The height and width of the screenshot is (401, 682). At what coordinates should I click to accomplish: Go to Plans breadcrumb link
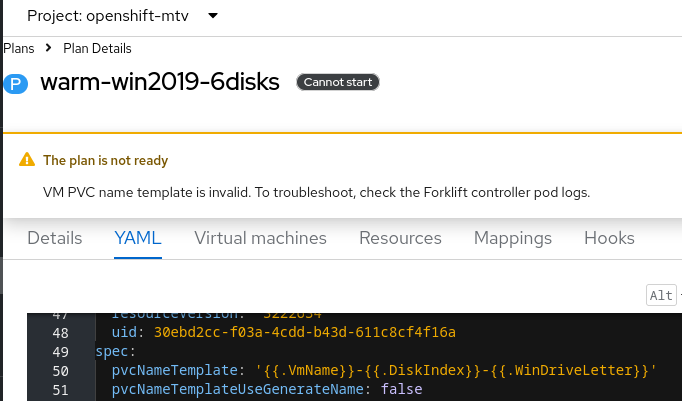20,48
